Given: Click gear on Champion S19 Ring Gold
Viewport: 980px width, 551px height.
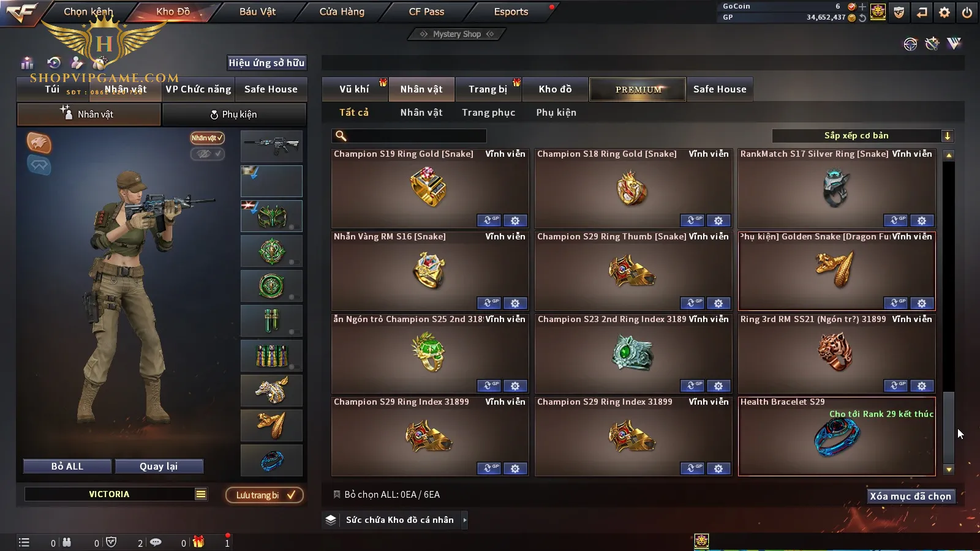Looking at the screenshot, I should 515,220.
